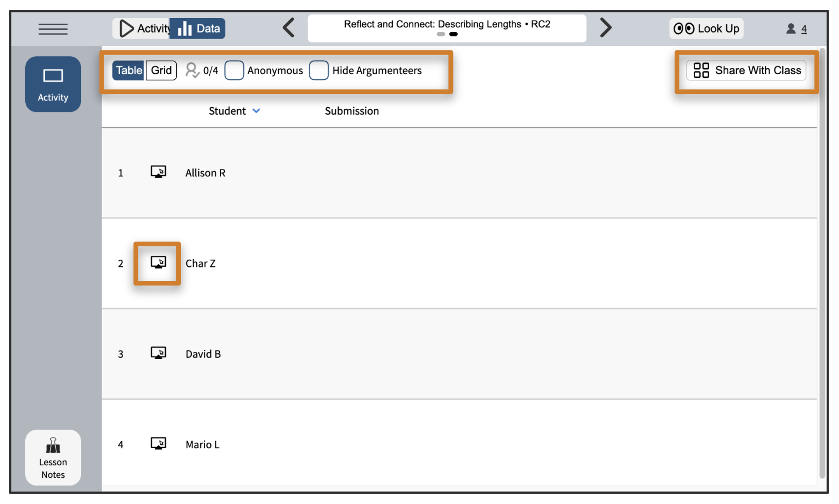Click the Share With Class button
Viewport: 839px width, 504px height.
coord(746,70)
